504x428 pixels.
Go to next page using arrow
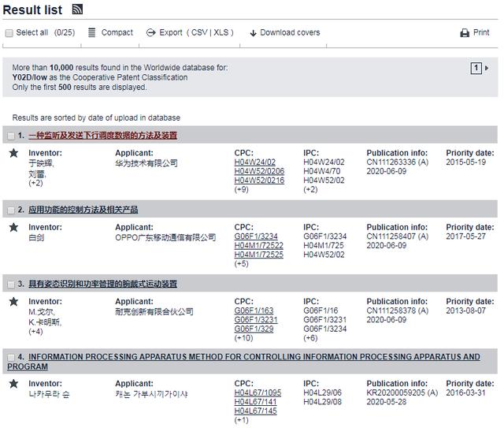(487, 69)
